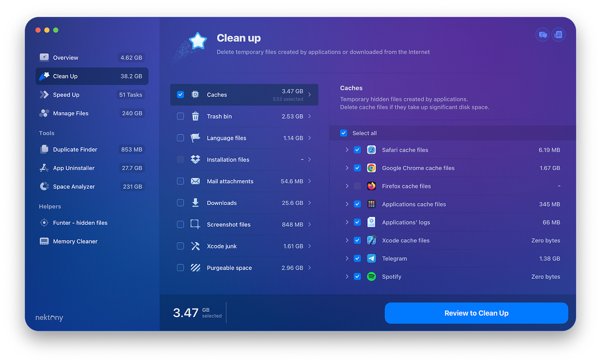Check the Xcode junk checkbox
The width and height of the screenshot is (601, 364).
click(180, 246)
